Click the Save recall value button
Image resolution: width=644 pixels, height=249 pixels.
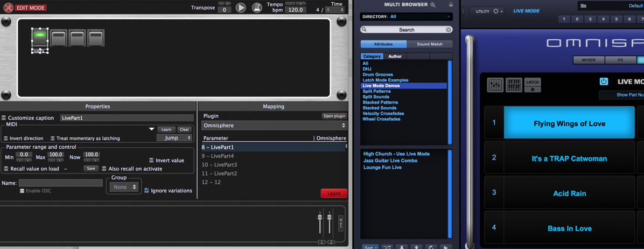click(x=91, y=169)
